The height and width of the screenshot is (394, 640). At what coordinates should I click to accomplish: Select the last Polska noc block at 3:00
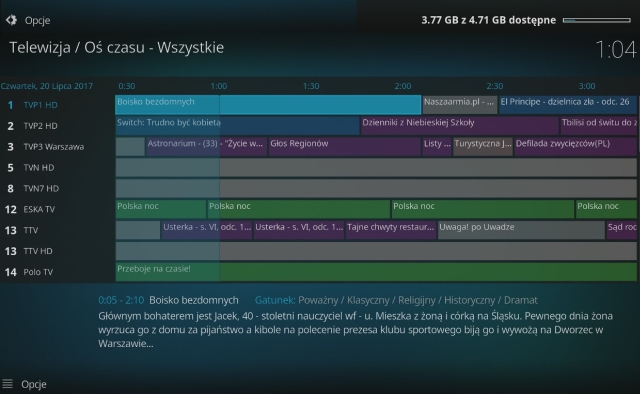click(606, 209)
